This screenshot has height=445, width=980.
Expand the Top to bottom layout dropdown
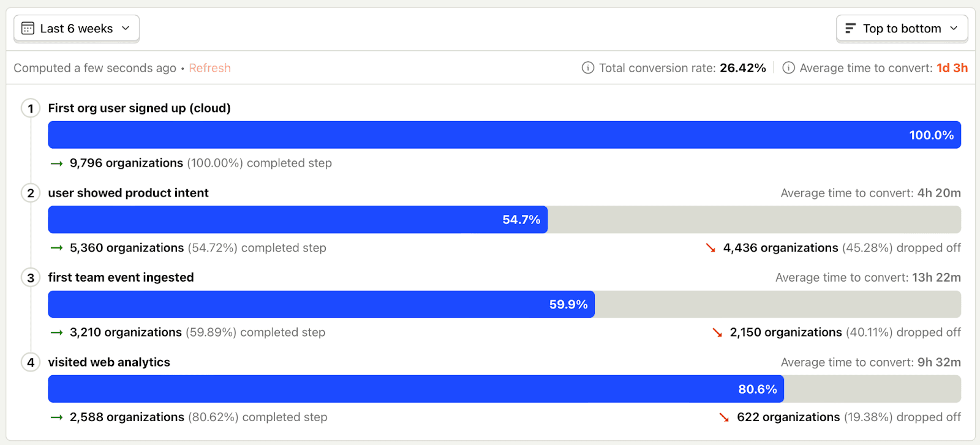tap(902, 29)
